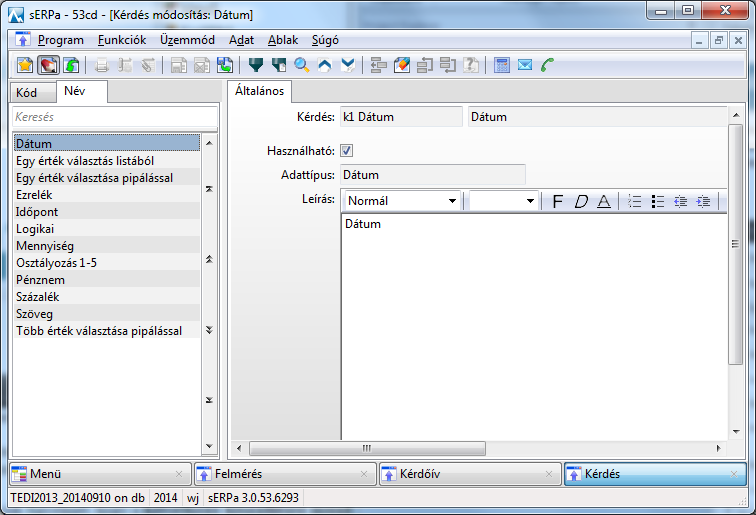Open the Üzemmód menu
The width and height of the screenshot is (756, 515).
[x=187, y=40]
